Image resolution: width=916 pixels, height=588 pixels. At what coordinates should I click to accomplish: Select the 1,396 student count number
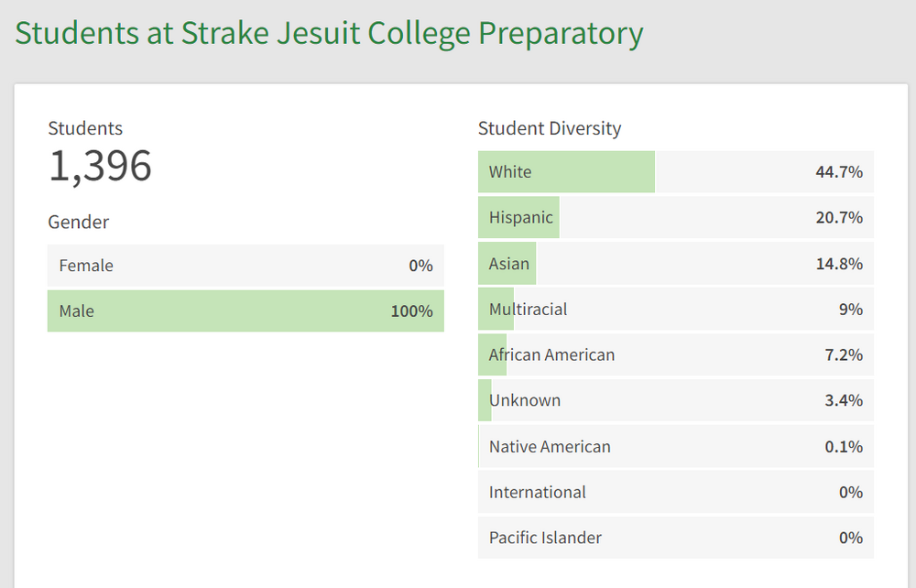coord(100,166)
